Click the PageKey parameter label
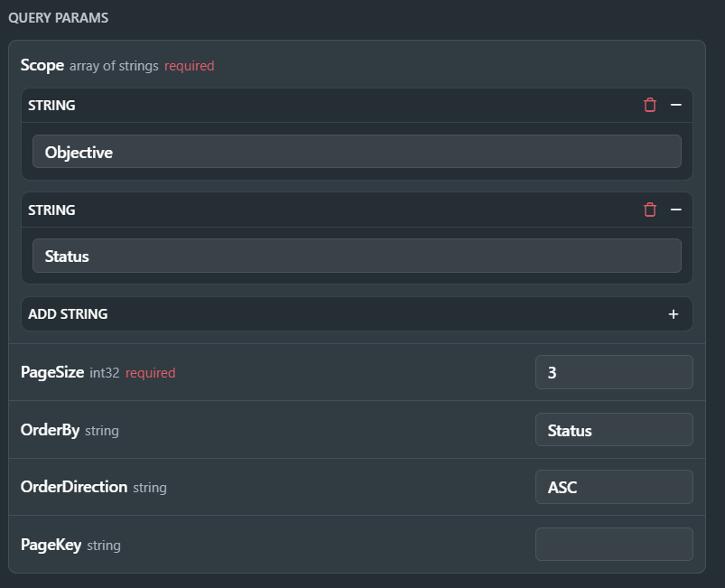The width and height of the screenshot is (725, 588). 51,545
